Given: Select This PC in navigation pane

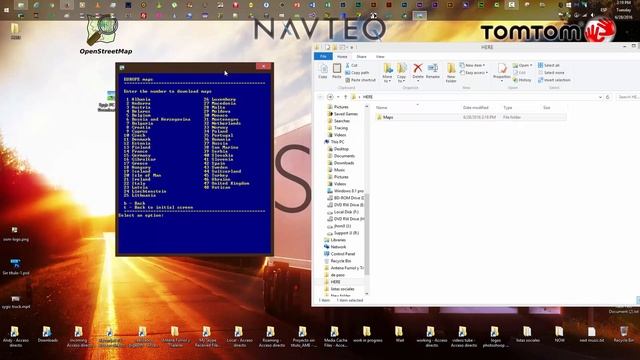Looking at the screenshot, I should pyautogui.click(x=335, y=142).
